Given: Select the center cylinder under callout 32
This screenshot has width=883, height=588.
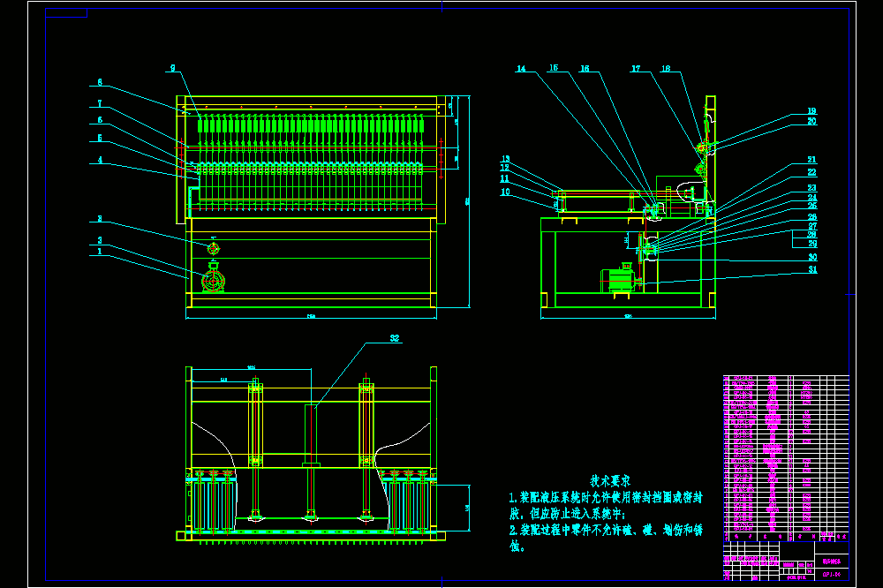Looking at the screenshot, I should click(311, 434).
